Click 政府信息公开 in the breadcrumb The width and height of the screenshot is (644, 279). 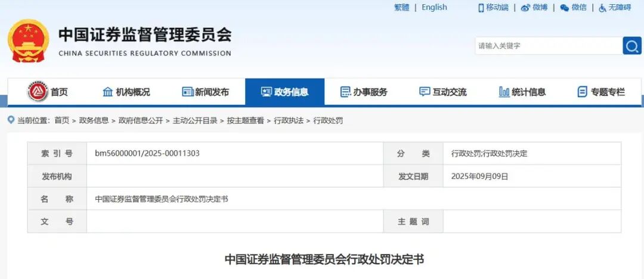pyautogui.click(x=141, y=120)
